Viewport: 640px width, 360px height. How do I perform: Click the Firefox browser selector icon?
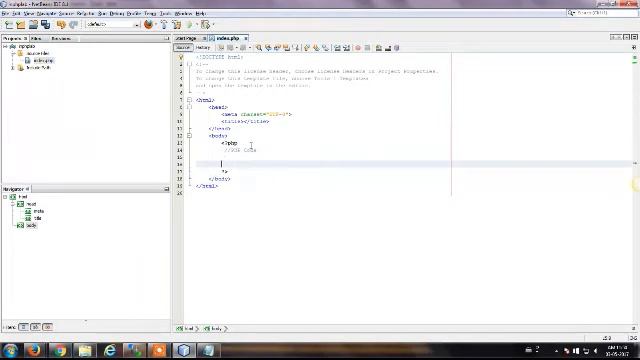point(149,24)
